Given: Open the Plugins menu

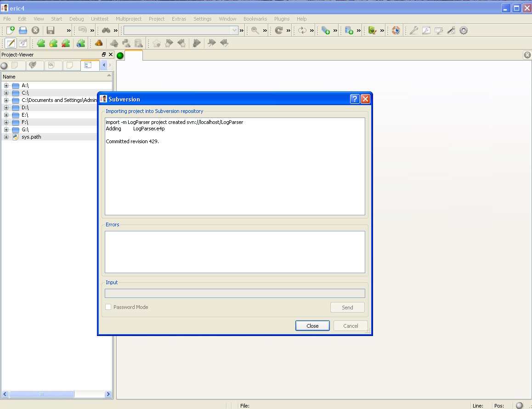Looking at the screenshot, I should pyautogui.click(x=282, y=19).
